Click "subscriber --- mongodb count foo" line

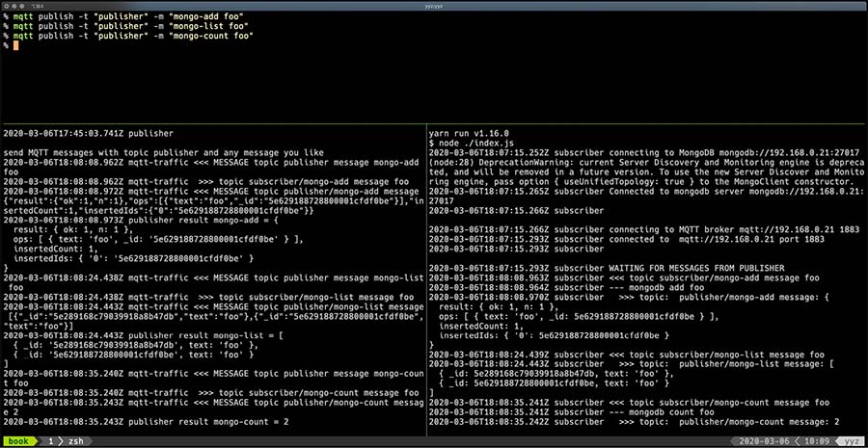click(x=571, y=412)
